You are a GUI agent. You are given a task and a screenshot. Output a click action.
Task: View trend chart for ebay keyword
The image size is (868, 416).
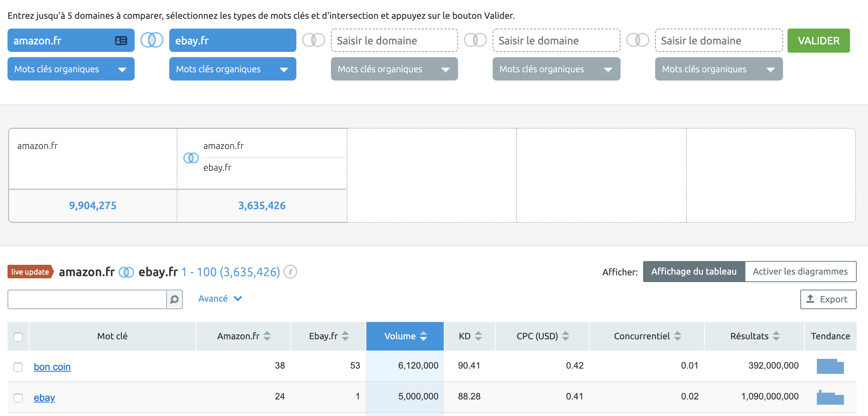pos(830,397)
